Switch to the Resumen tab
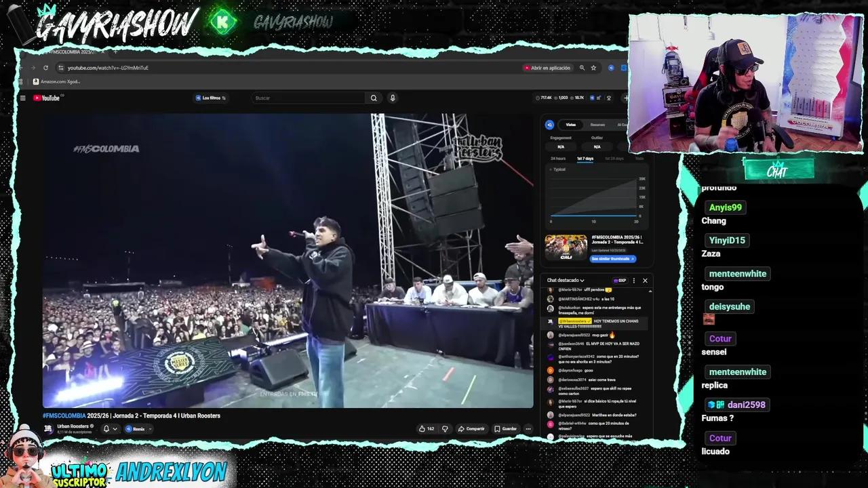Screen dimensions: 868x488 tap(597, 125)
